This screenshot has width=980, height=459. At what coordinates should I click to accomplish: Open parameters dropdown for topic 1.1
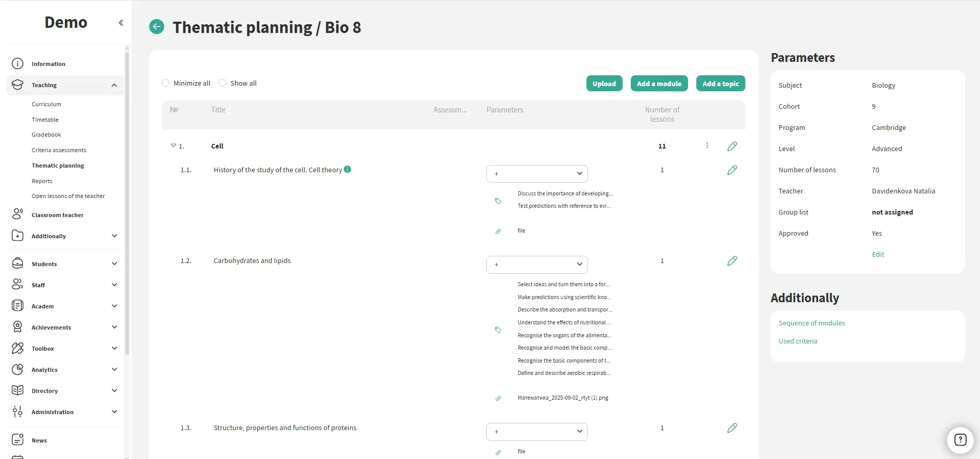(x=536, y=174)
